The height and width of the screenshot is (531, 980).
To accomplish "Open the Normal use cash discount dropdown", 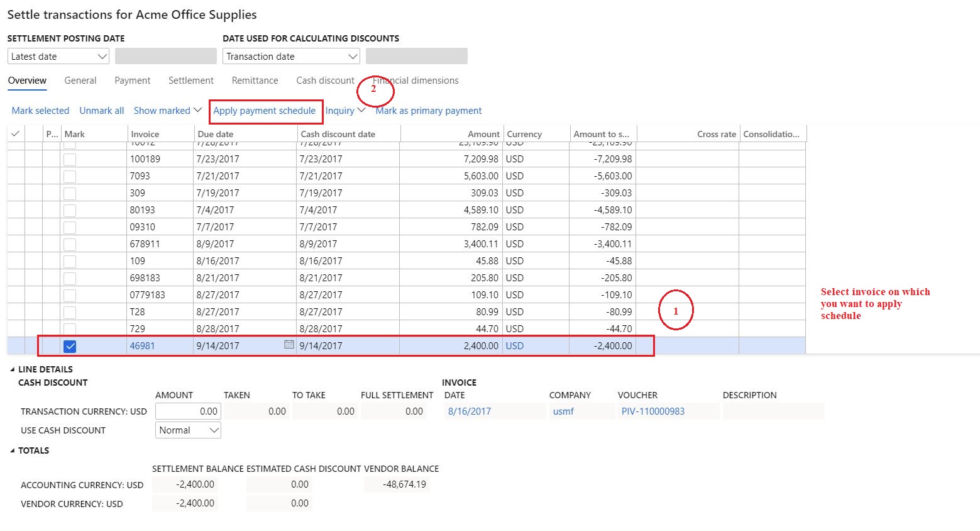I will [214, 430].
